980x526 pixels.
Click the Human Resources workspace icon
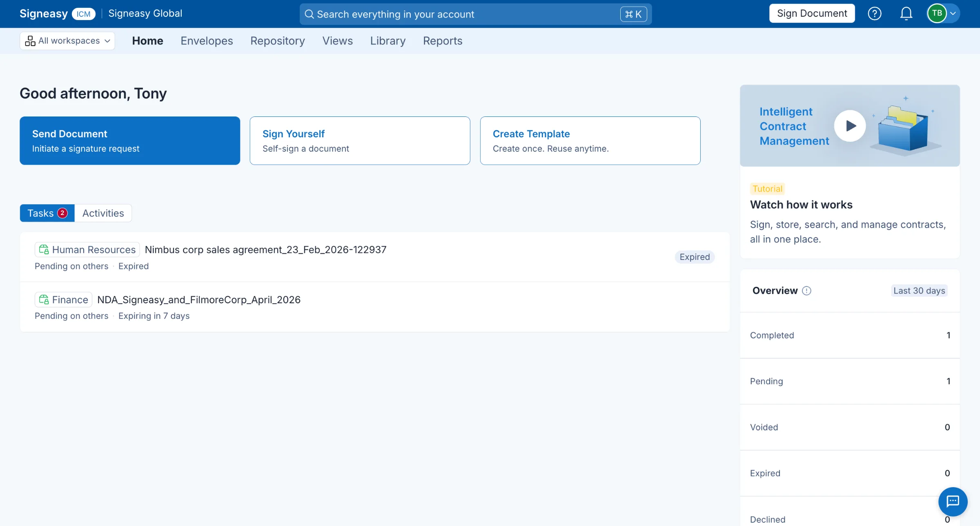[x=44, y=249]
